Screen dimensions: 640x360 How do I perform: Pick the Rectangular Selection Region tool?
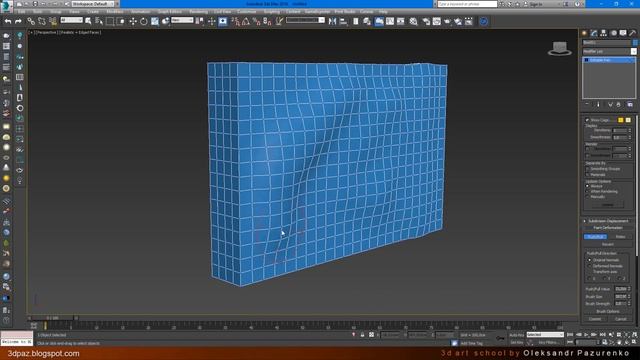click(x=110, y=21)
